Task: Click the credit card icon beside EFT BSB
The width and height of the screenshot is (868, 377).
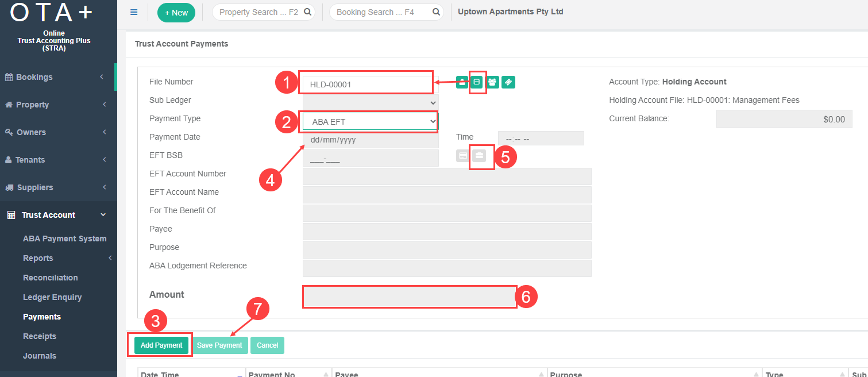Action: (462, 155)
